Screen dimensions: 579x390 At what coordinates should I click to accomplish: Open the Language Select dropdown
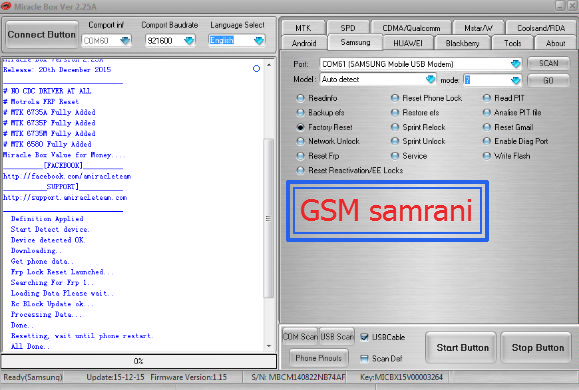tap(259, 40)
